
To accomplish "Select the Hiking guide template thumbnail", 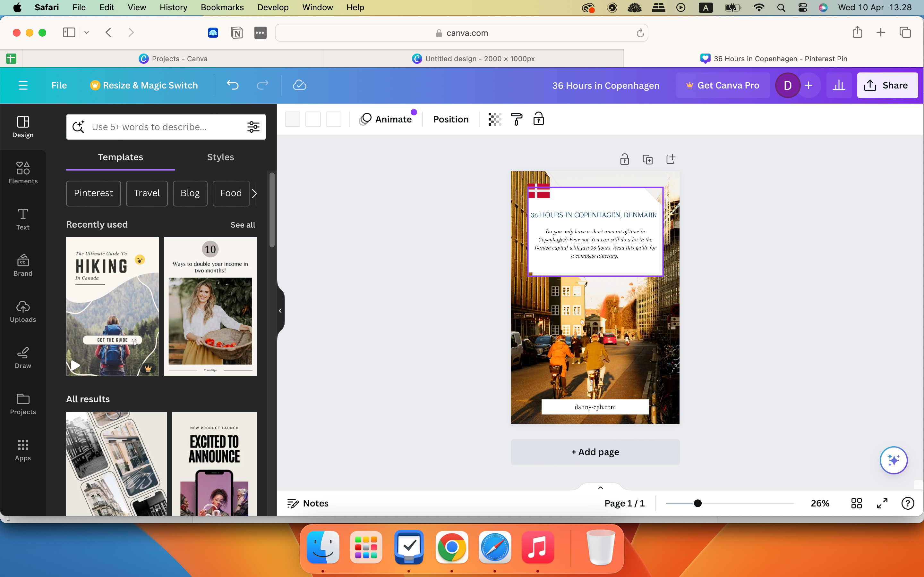I will pyautogui.click(x=112, y=306).
